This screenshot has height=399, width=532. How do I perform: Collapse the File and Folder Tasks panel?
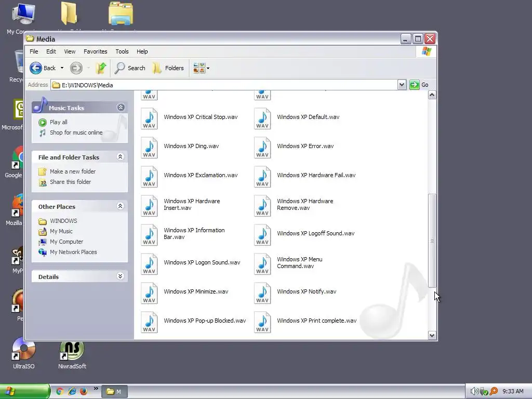click(120, 157)
